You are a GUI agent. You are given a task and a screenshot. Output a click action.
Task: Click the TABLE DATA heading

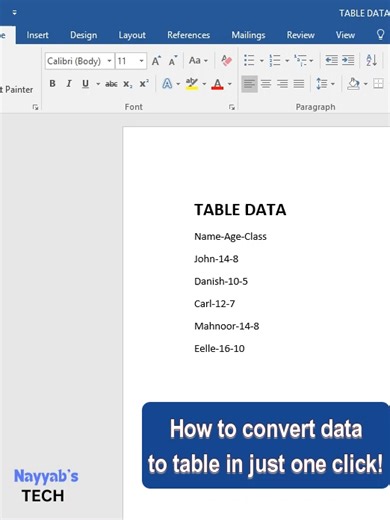pos(240,210)
